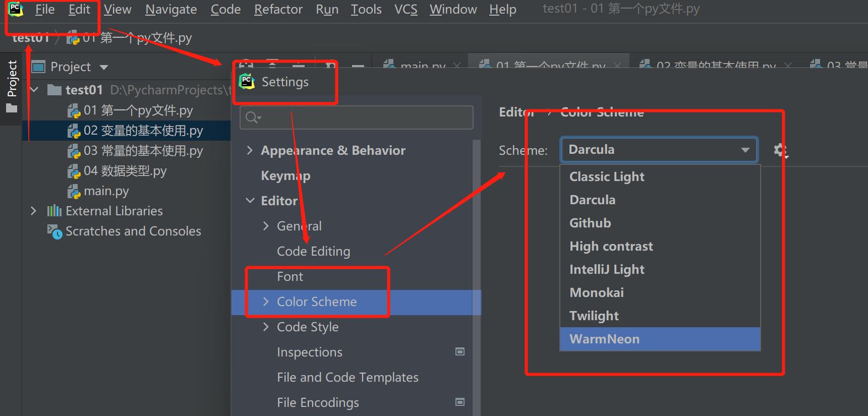
Task: Select Monokai from the scheme list
Action: click(597, 292)
